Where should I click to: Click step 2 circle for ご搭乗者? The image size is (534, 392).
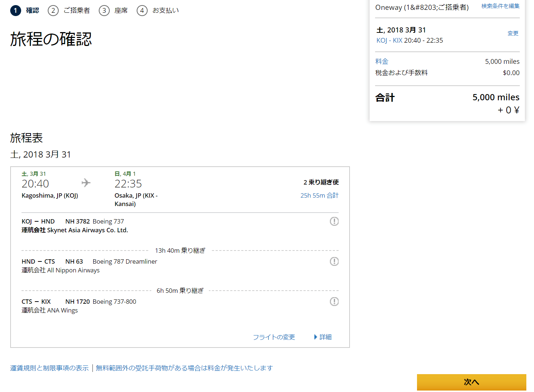click(53, 11)
